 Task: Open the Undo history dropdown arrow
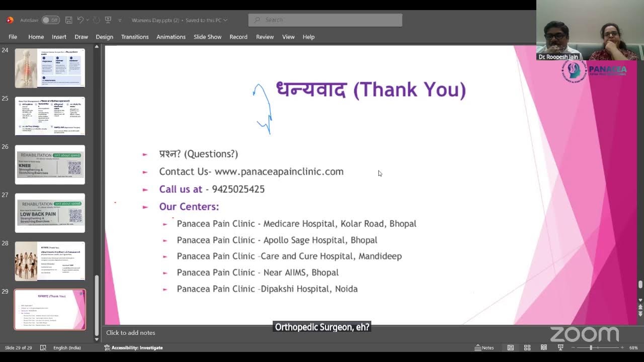point(88,20)
